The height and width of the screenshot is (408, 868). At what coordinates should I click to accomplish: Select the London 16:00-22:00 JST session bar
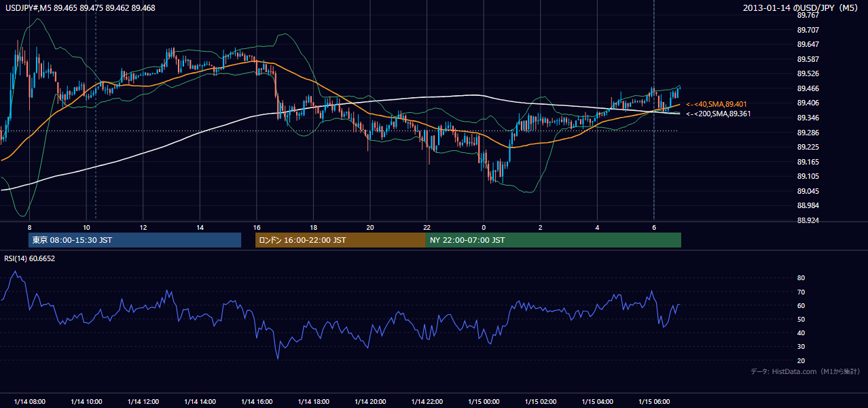340,240
